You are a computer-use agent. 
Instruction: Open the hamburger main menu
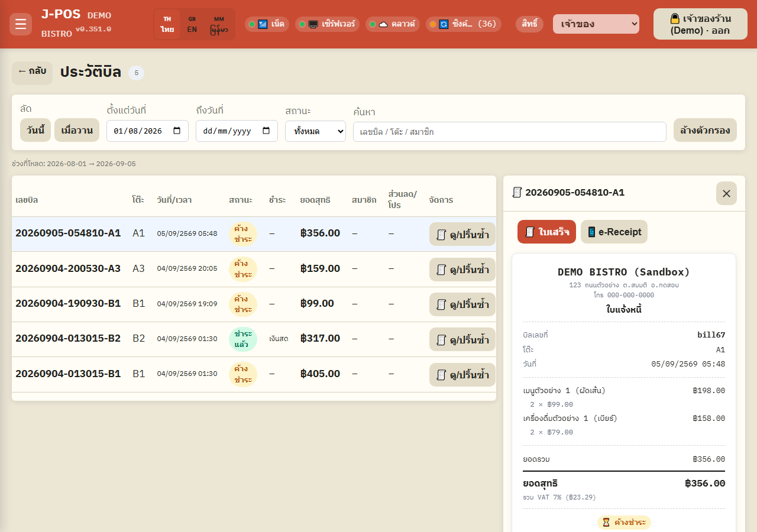pos(21,24)
